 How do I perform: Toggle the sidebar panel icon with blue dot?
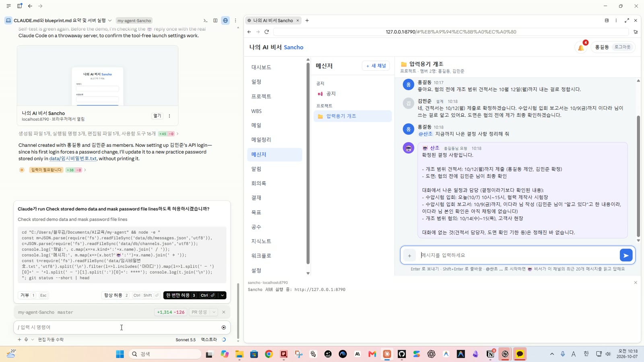pos(19,6)
